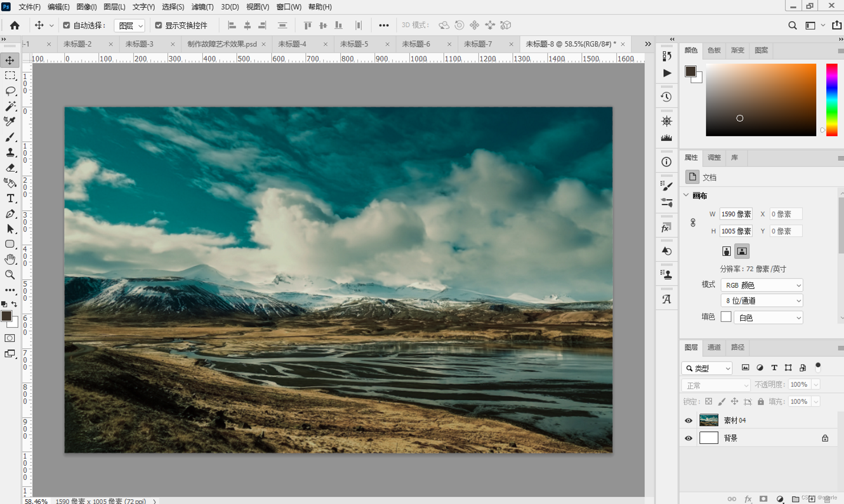Toggle lock transparent pixels icon
This screenshot has width=844, height=504.
point(709,402)
